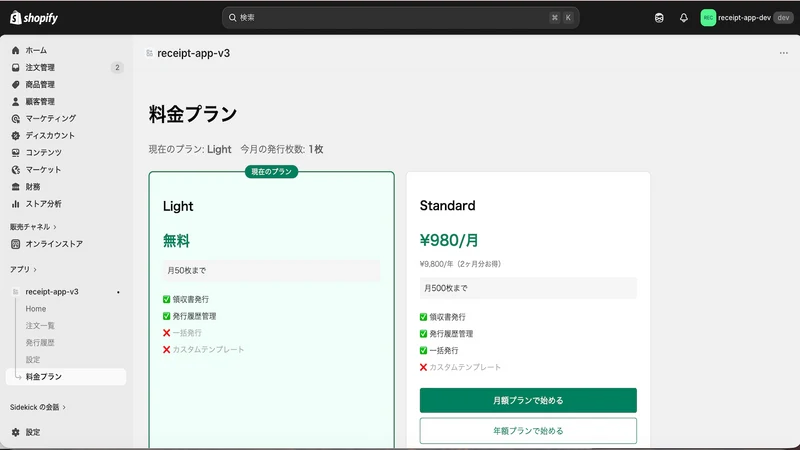This screenshot has width=800, height=450.
Task: Click the 無料 price label
Action: click(x=177, y=241)
